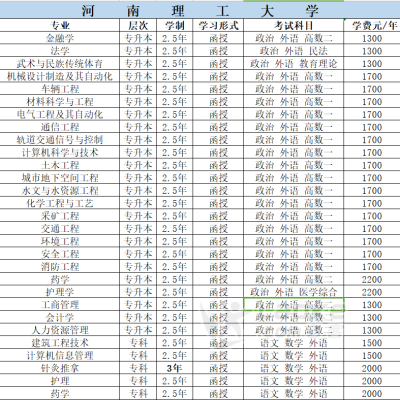The width and height of the screenshot is (400, 400).
Task: Select the 化学工程与工艺 cell
Action: point(60,203)
